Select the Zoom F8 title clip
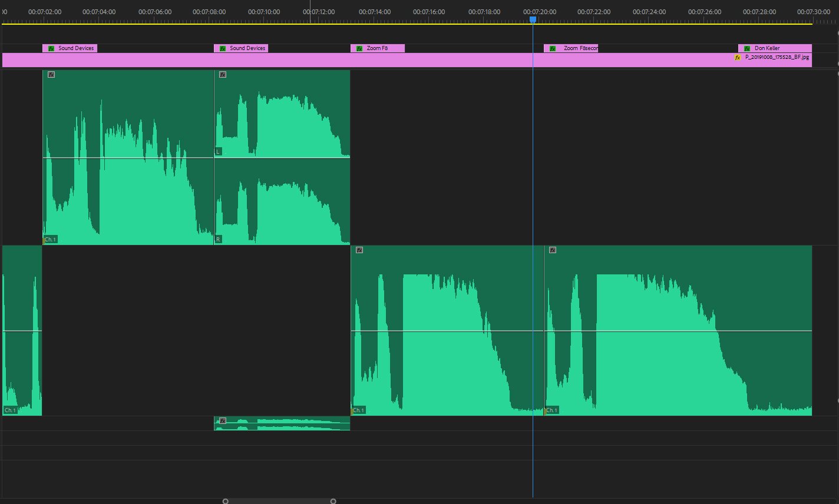Viewport: 839px width, 504px height. click(x=378, y=48)
